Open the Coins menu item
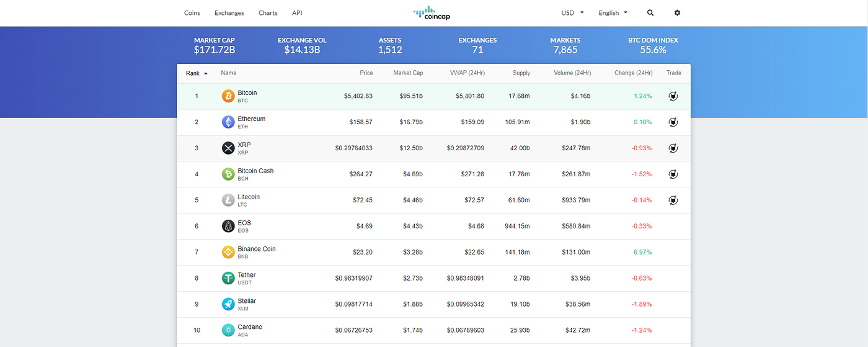This screenshot has width=868, height=347. (x=192, y=13)
